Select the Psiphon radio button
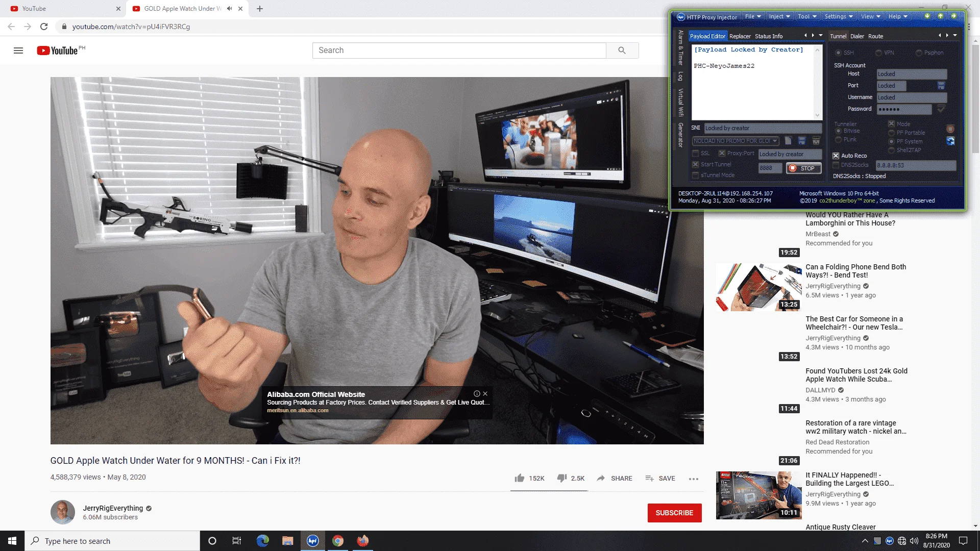The image size is (980, 551). [919, 53]
